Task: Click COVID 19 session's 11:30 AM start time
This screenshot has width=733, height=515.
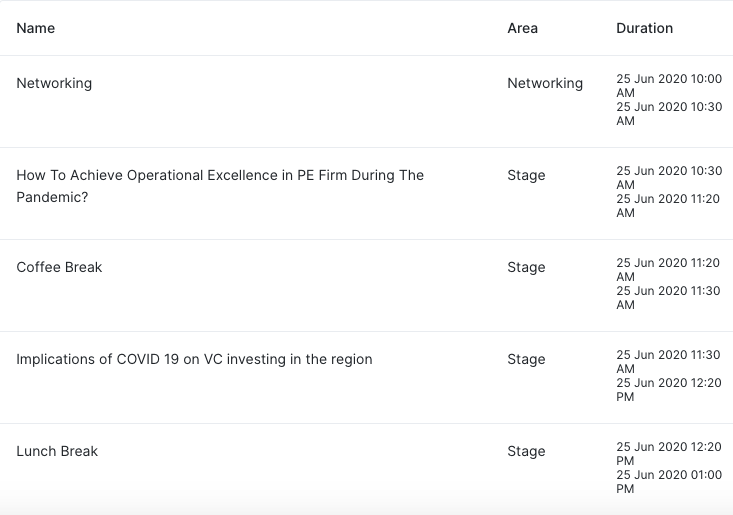Action: (668, 361)
